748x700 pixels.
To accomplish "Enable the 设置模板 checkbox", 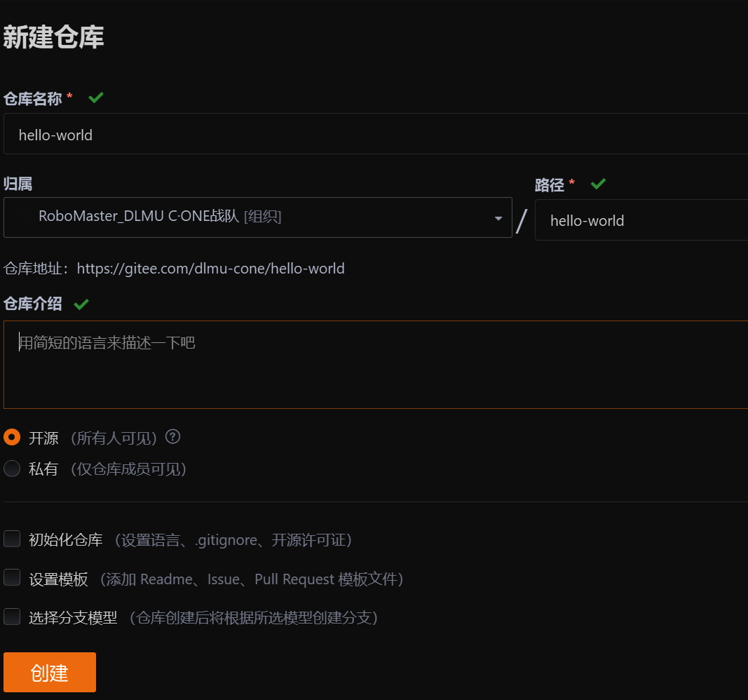I will (x=12, y=577).
